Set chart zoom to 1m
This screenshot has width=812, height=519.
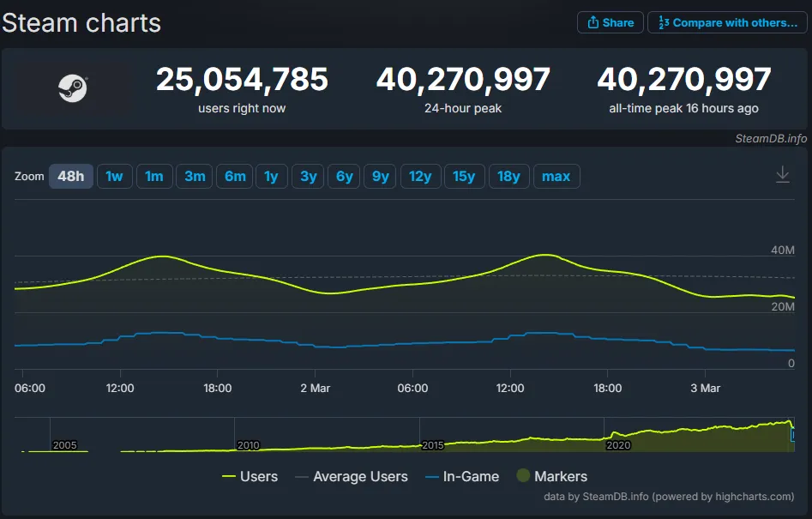(154, 176)
